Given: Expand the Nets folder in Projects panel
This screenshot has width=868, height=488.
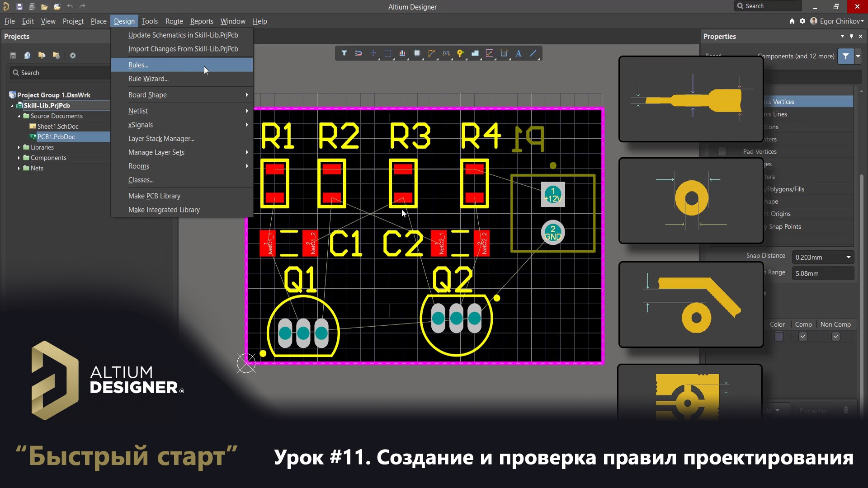Looking at the screenshot, I should [18, 168].
